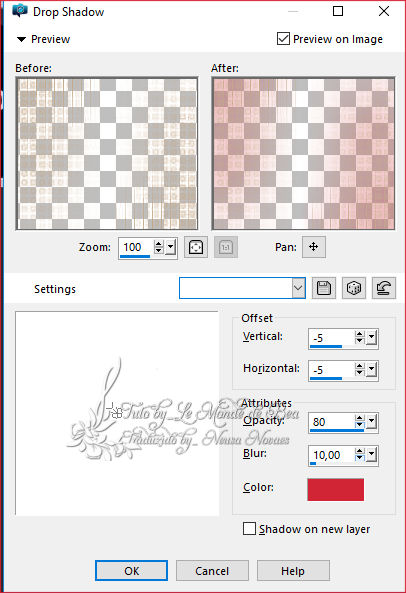Click the fit image to window icon
The height and width of the screenshot is (593, 406).
point(196,247)
